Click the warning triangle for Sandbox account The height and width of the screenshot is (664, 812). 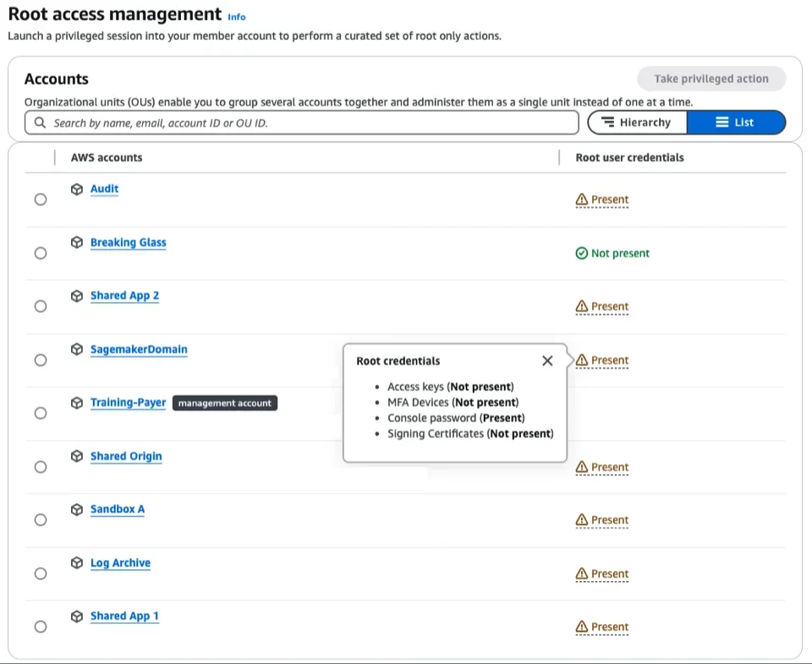pyautogui.click(x=581, y=520)
